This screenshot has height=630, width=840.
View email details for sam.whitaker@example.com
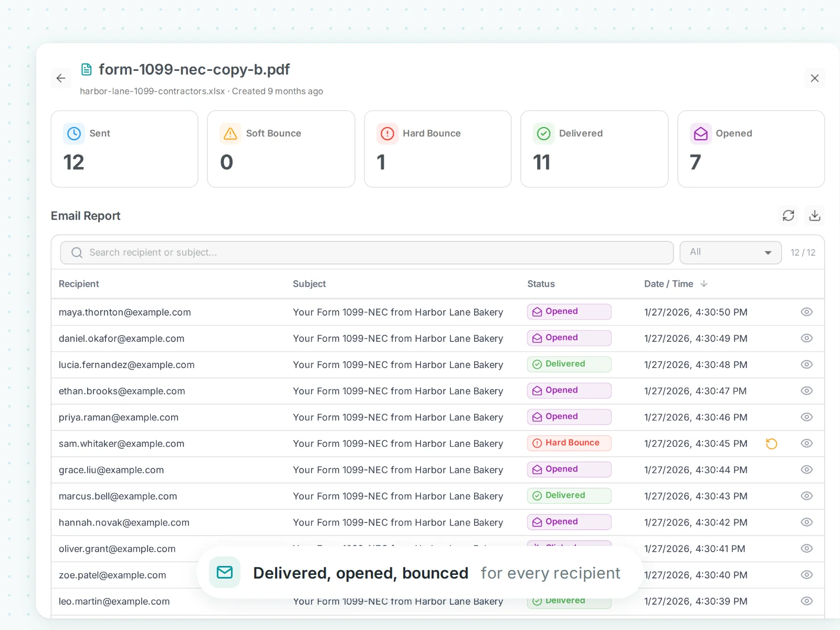pos(806,443)
